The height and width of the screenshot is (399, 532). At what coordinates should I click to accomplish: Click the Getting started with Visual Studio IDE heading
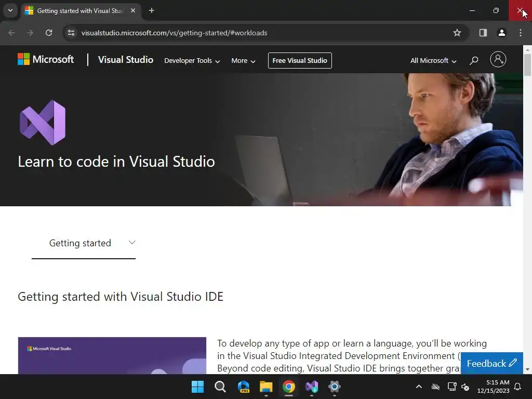121,297
